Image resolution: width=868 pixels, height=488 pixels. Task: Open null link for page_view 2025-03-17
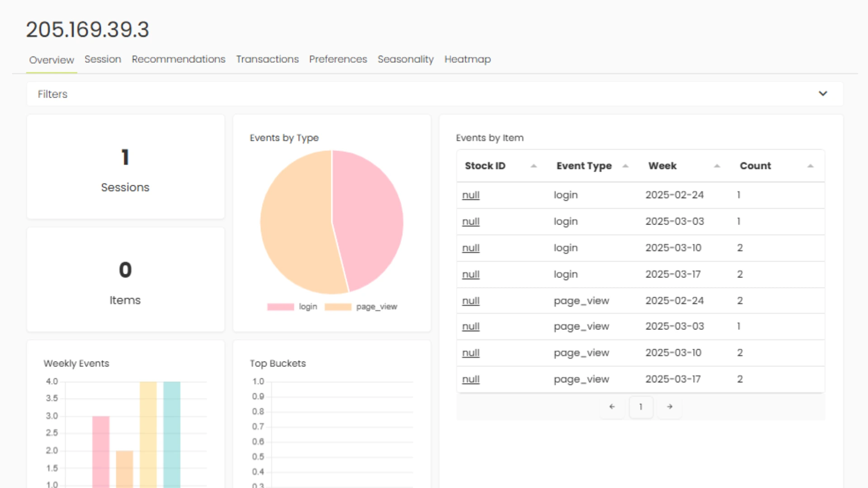click(471, 380)
